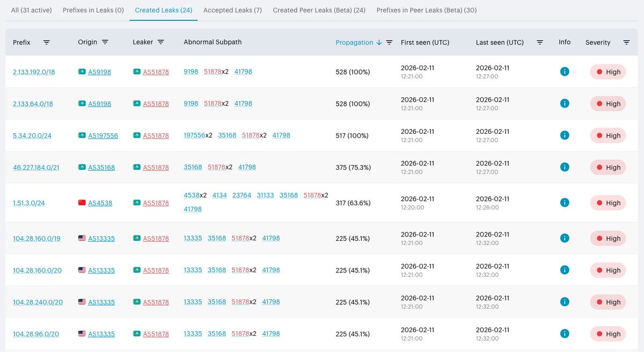Click the US flag icon beside AS13335
This screenshot has width=644, height=352.
click(81, 238)
